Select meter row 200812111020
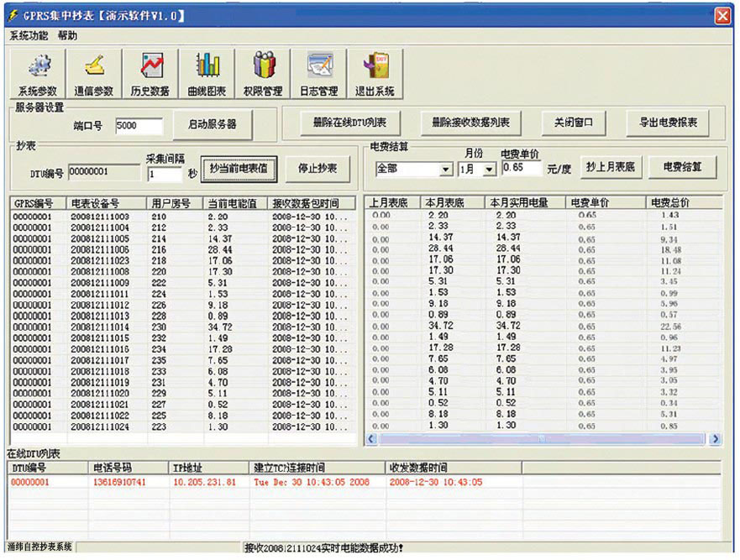 (x=183, y=394)
